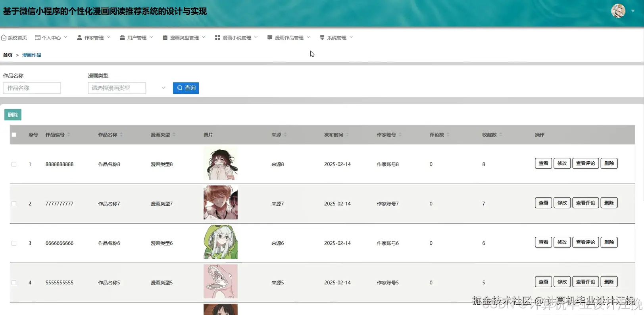Click the 漫画类型8 cell
This screenshot has width=644, height=315.
[x=161, y=164]
